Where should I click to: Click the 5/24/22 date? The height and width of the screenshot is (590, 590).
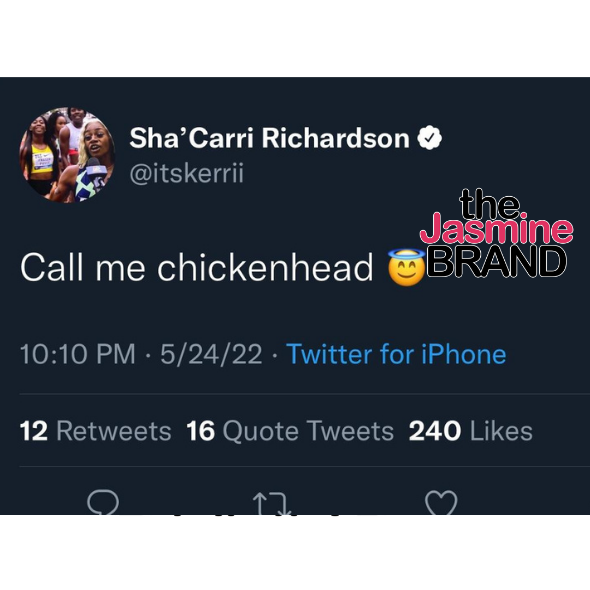[211, 354]
